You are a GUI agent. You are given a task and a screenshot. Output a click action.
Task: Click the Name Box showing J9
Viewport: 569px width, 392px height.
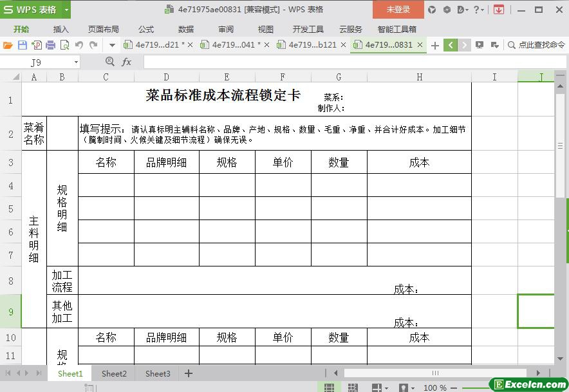[36, 62]
